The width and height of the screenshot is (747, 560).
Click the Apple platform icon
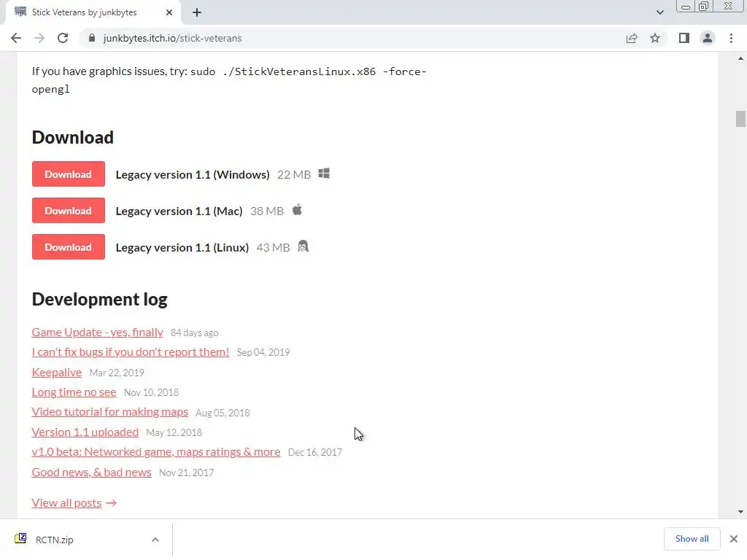[297, 209]
